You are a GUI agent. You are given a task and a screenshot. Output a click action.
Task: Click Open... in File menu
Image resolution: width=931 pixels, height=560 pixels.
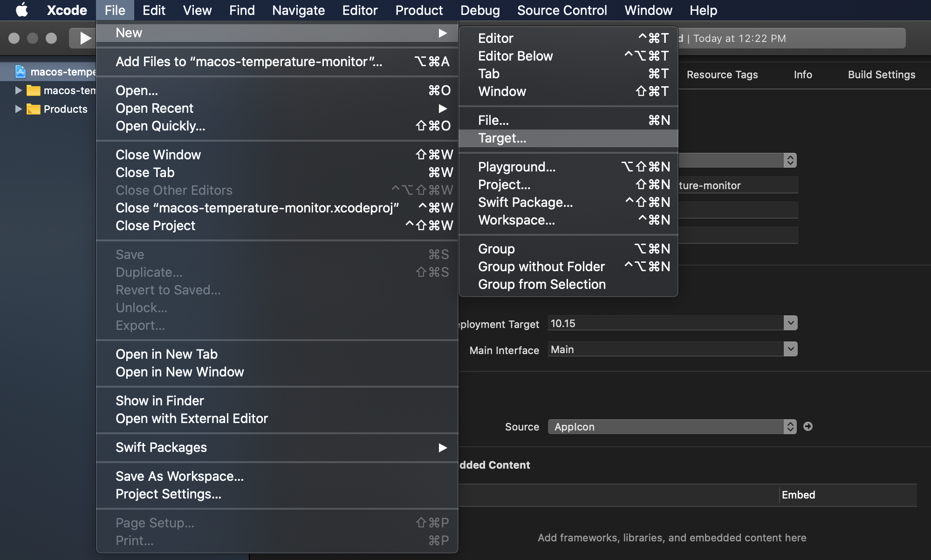277,90
